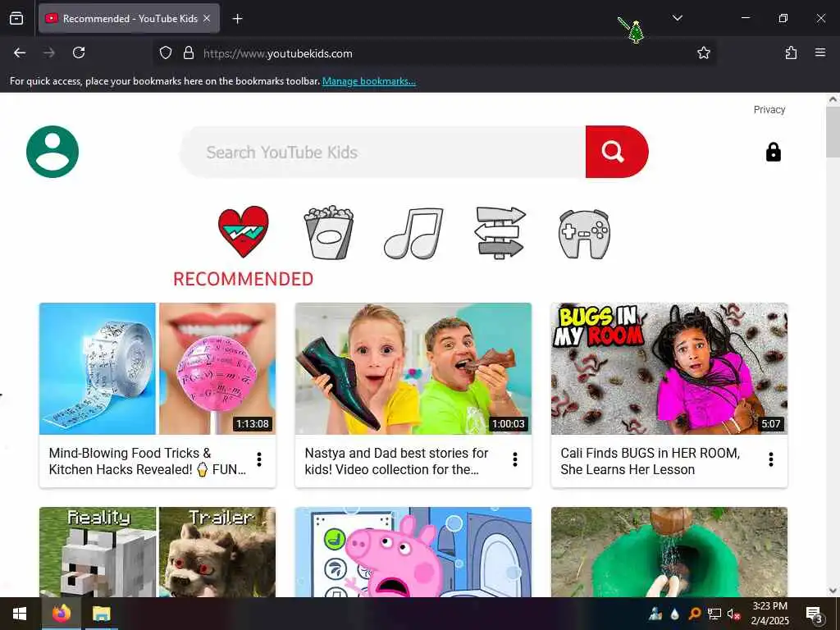Play the Bugs in My Room thumbnail

click(x=669, y=368)
